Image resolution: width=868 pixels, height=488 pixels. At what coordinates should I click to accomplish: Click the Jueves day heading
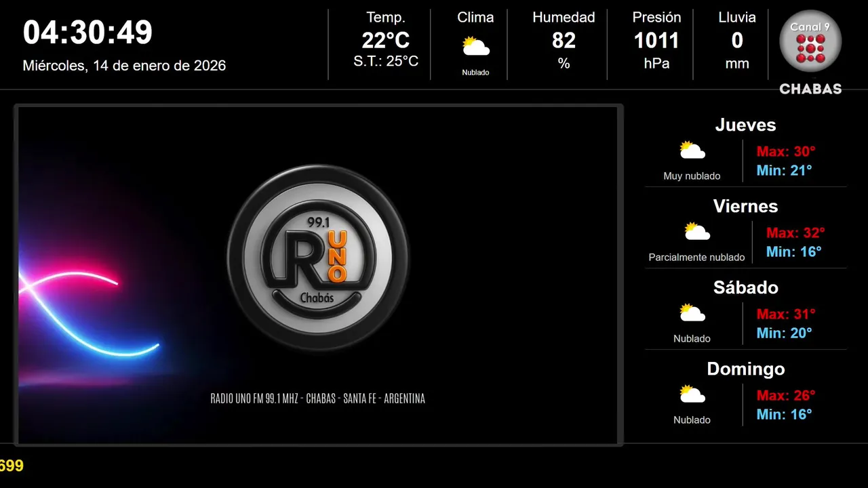coord(745,125)
